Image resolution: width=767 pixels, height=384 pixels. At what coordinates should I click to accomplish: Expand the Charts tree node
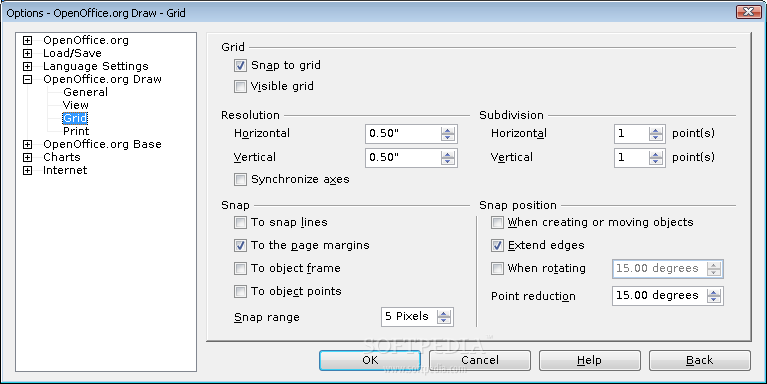click(x=27, y=158)
